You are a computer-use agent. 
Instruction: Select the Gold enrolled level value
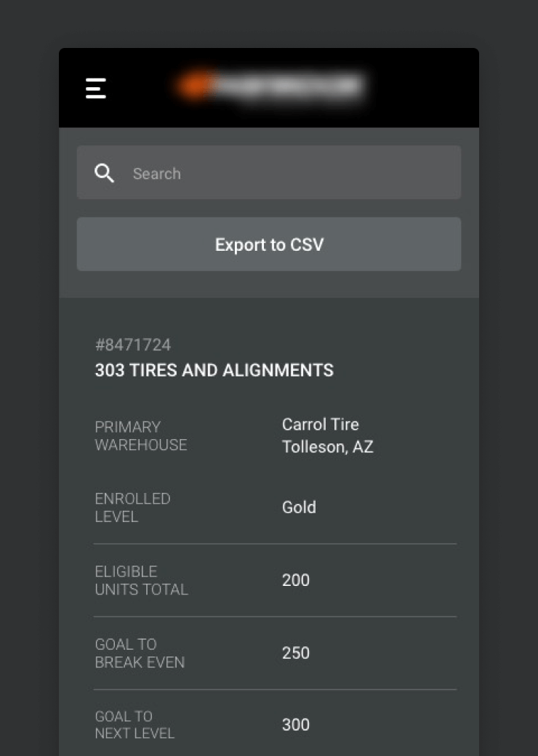pos(299,507)
